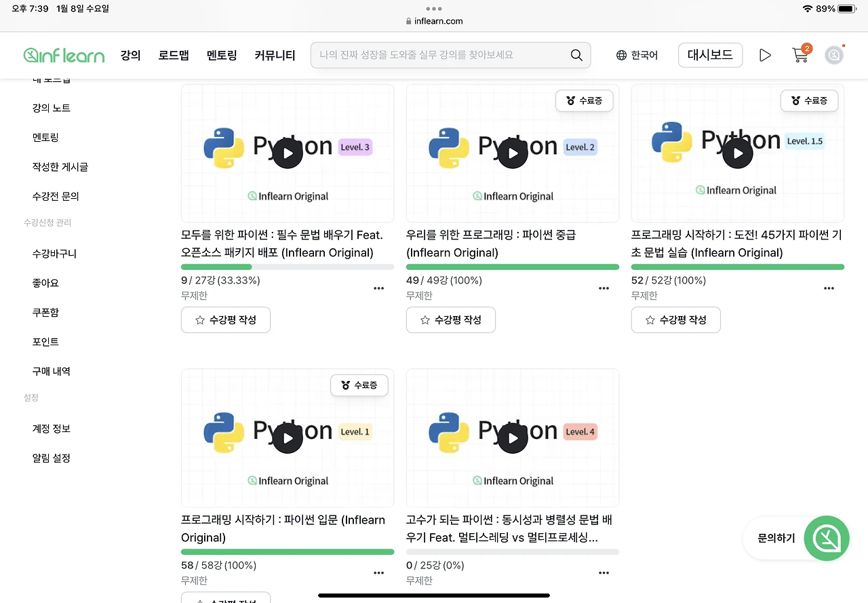Open the 커뮤니티 menu
Image resolution: width=868 pixels, height=603 pixels.
[x=275, y=56]
